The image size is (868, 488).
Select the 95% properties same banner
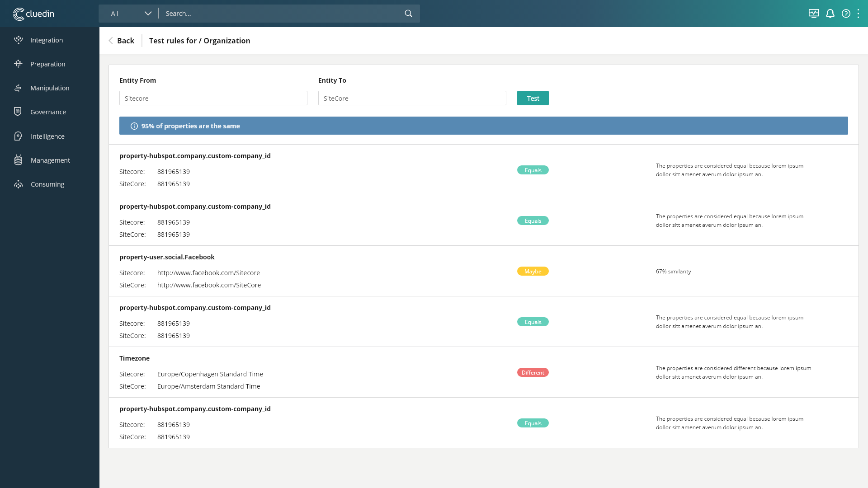[484, 126]
